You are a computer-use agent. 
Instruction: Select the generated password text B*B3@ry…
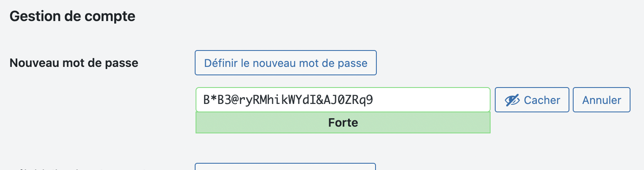[x=288, y=100]
